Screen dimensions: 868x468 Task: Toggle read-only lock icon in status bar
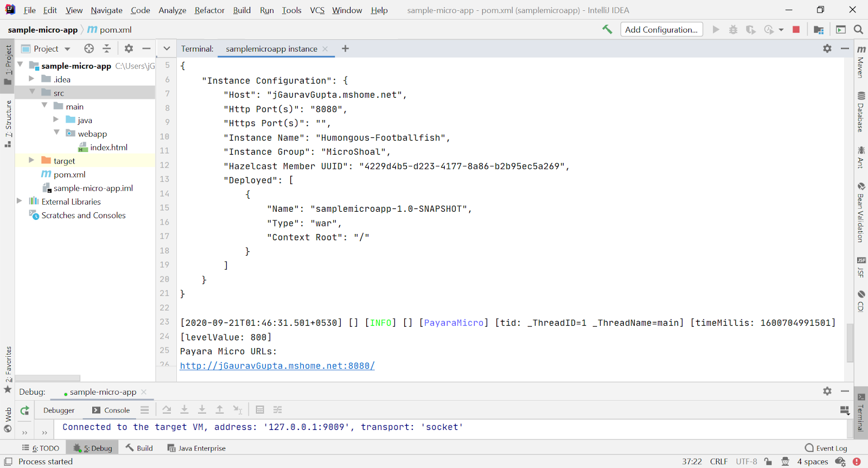[x=768, y=461]
